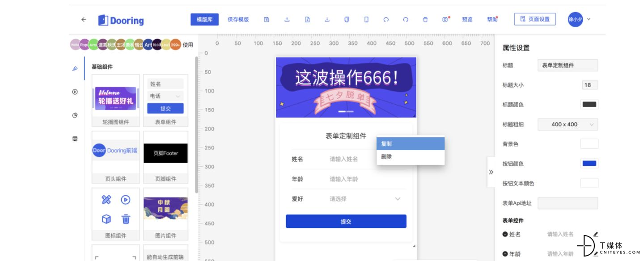
Task: Click the camera icon with red dot
Action: [x=445, y=20]
